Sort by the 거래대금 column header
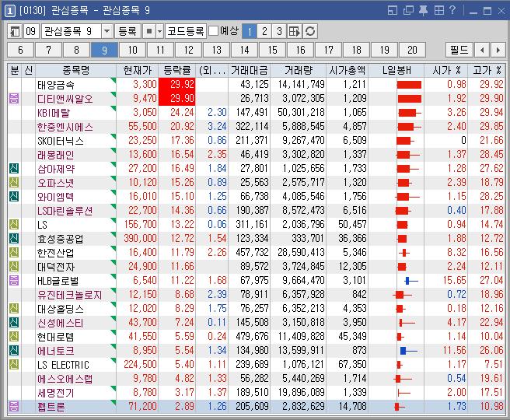This screenshot has height=420, width=510. coord(249,70)
